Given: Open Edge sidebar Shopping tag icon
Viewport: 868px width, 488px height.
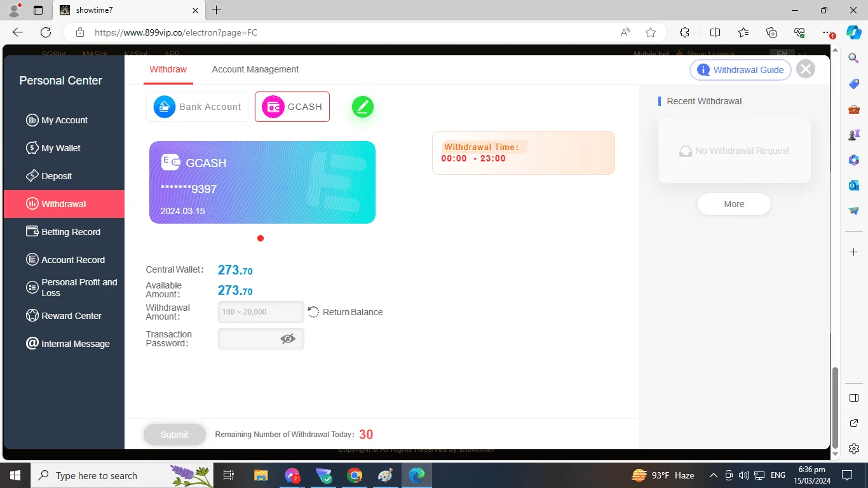Looking at the screenshot, I should click(x=854, y=84).
